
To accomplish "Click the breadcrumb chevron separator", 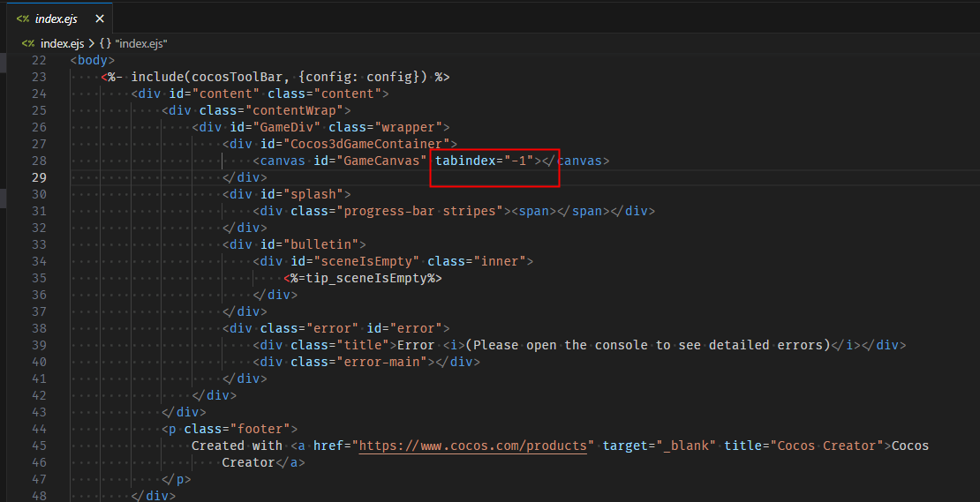I will coord(91,43).
